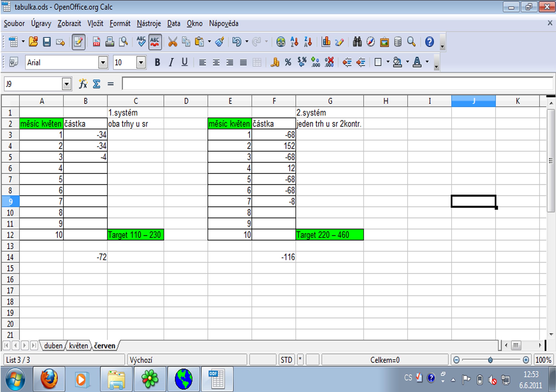
Task: Click the STD selection mode button
Action: click(x=286, y=360)
